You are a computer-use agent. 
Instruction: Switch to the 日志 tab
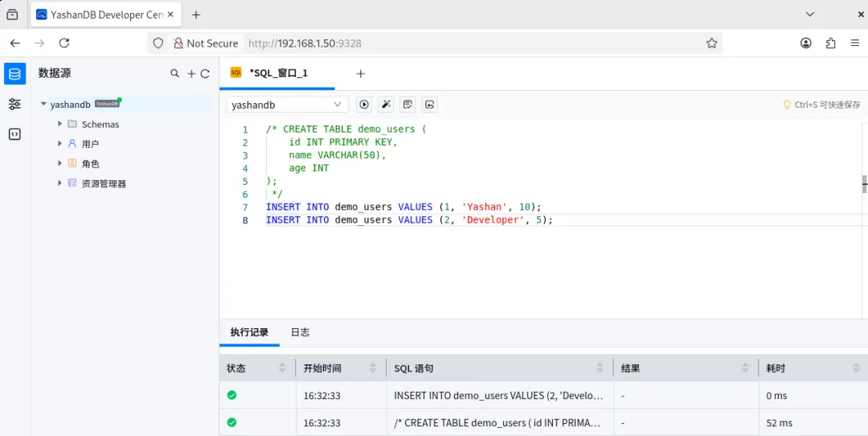300,332
